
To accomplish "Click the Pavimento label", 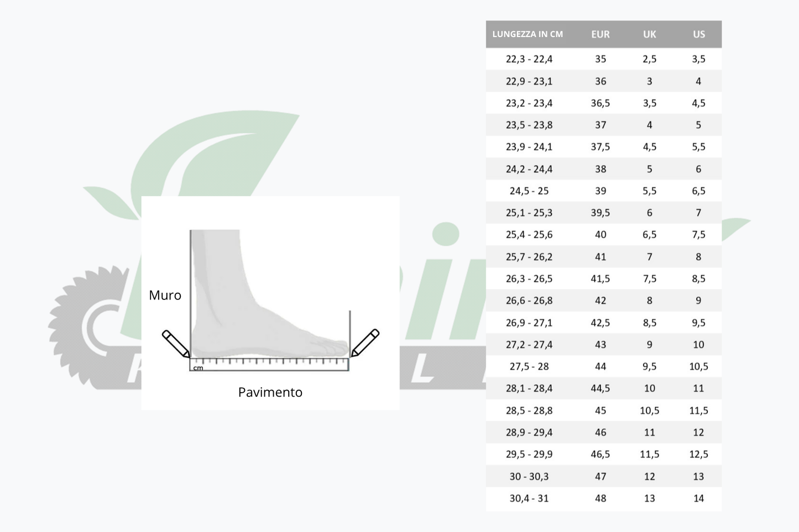I will click(270, 392).
